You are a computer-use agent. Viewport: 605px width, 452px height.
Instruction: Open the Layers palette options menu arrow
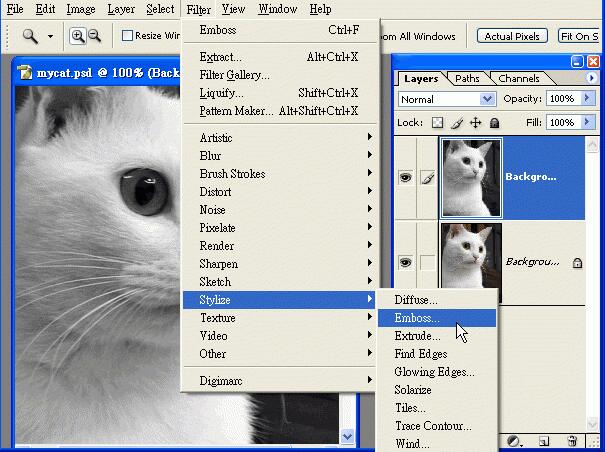(x=591, y=78)
